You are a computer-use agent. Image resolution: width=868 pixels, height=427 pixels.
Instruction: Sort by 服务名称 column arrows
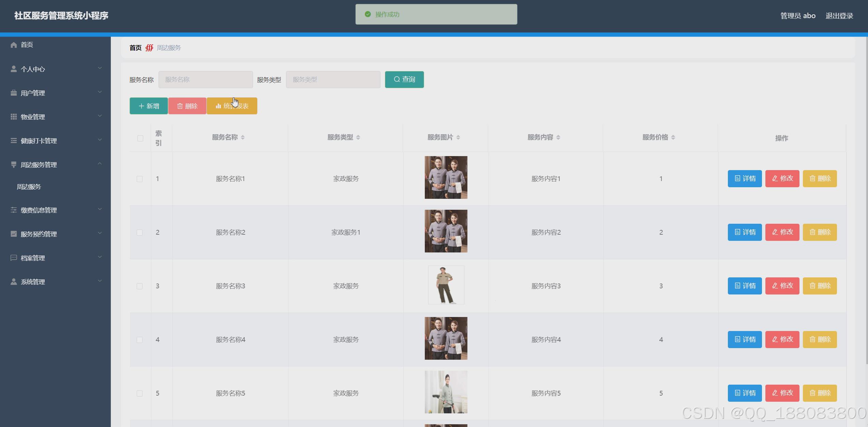click(243, 137)
